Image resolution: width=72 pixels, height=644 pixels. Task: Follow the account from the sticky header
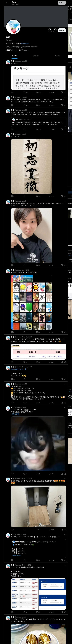pyautogui.click(x=62, y=3)
